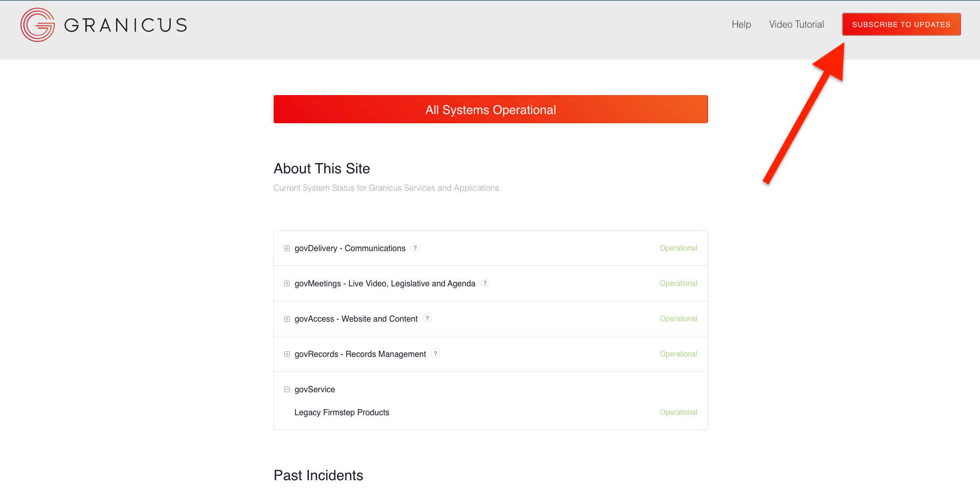Expand govRecords - Records Management group
This screenshot has width=980, height=495.
point(287,354)
